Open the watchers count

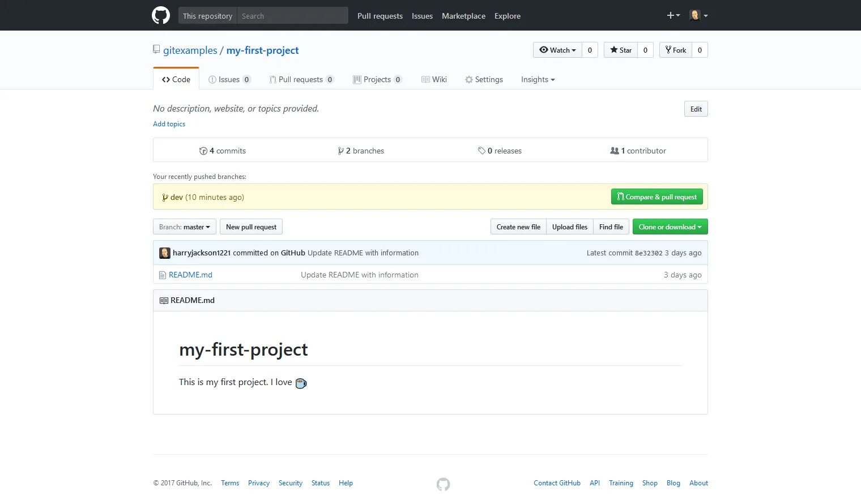(590, 50)
